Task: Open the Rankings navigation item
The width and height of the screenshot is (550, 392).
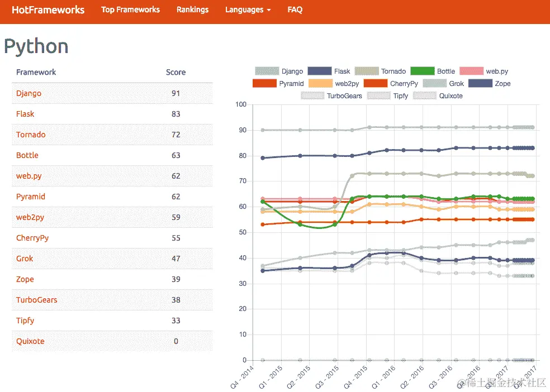Action: pos(193,10)
